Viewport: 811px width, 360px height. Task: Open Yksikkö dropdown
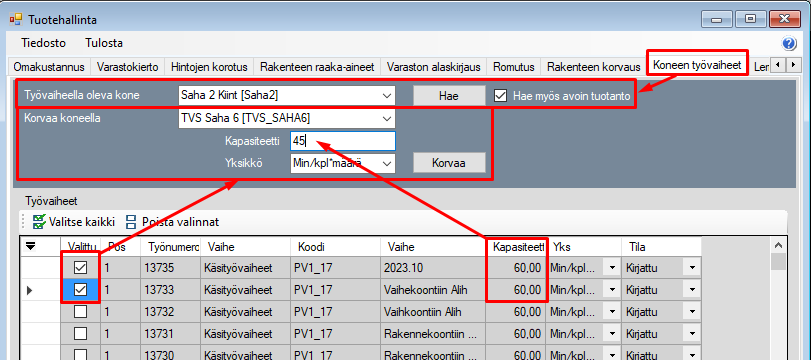coord(386,163)
